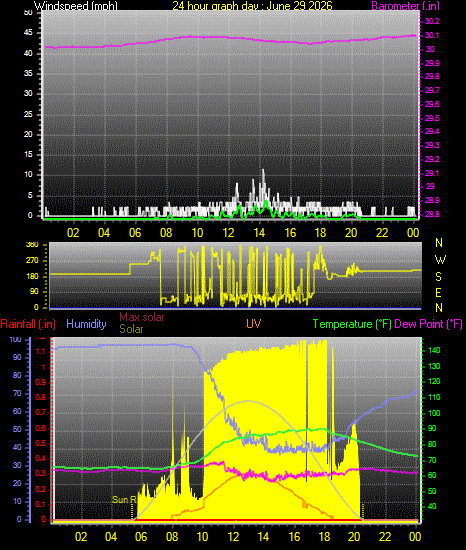Click the E wind direction label

coord(438,293)
